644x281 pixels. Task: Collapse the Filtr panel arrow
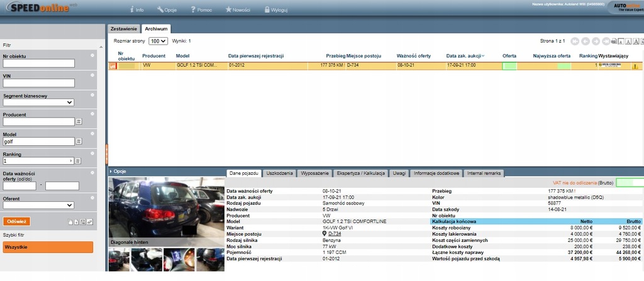(x=101, y=47)
